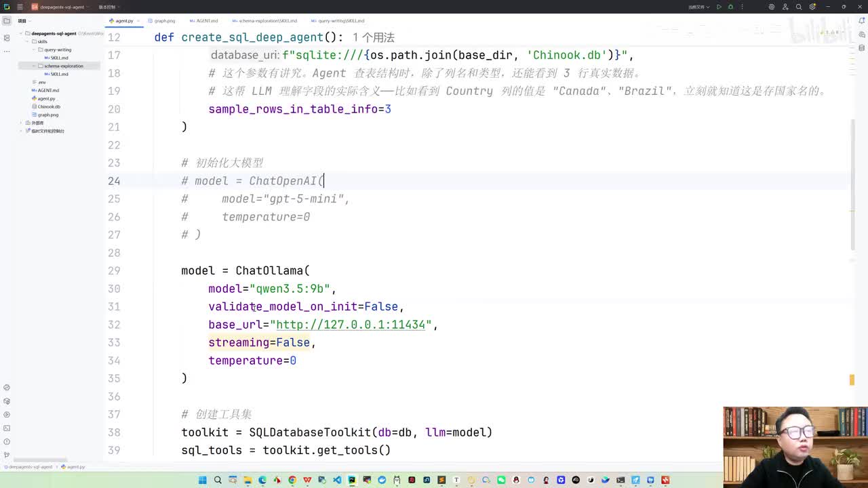Click the 'streaming=False' highlighted code
This screenshot has width=868, height=488.
click(259, 342)
